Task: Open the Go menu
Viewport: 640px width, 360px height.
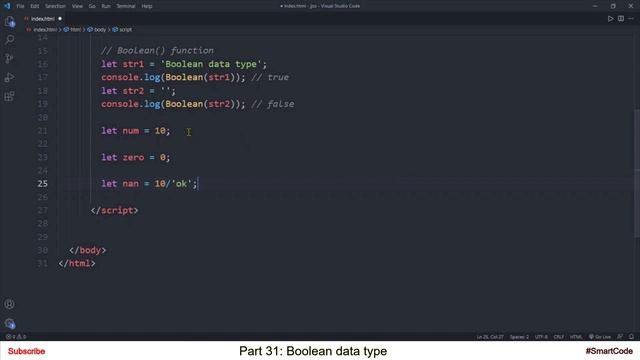Action: (92, 6)
